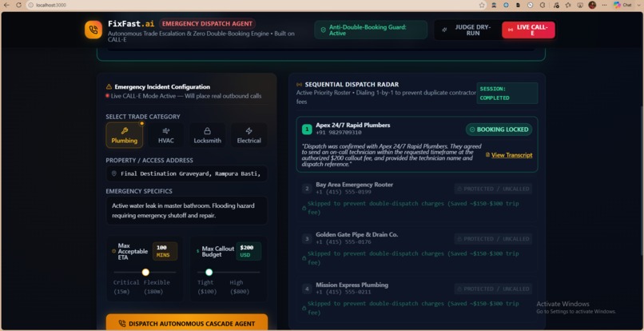The image size is (644, 331).
Task: Click the lock icon on Mission Express Plumbing note
Action: pos(304,309)
